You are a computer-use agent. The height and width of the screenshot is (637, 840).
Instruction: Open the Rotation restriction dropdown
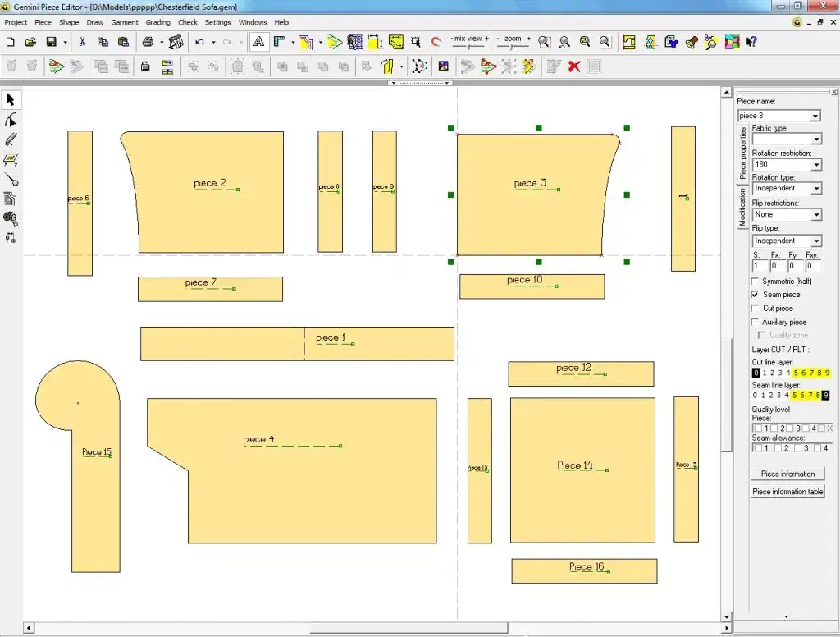pos(815,165)
